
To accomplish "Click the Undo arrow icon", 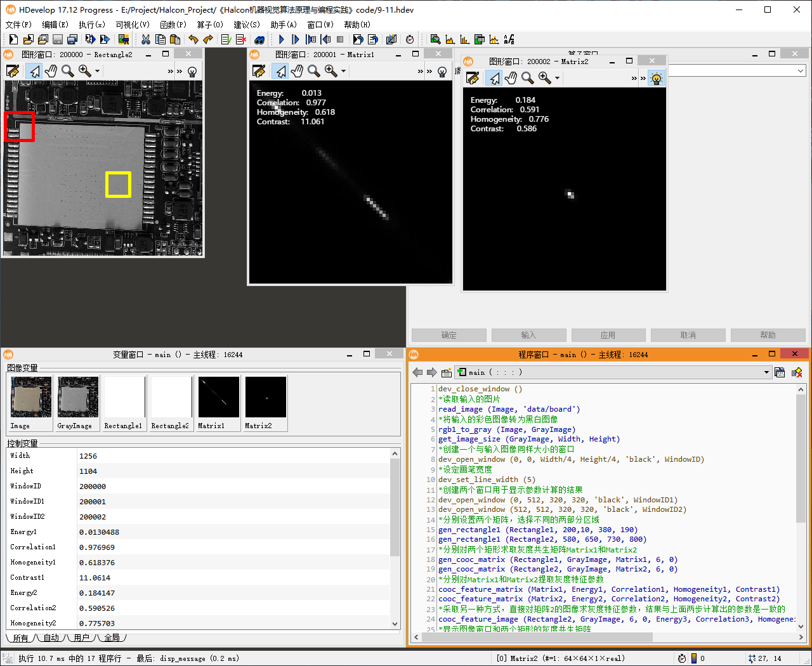I will [x=193, y=39].
